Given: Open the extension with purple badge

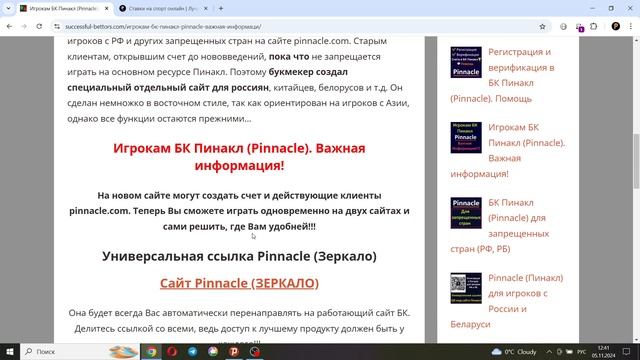Looking at the screenshot, I should [579, 27].
